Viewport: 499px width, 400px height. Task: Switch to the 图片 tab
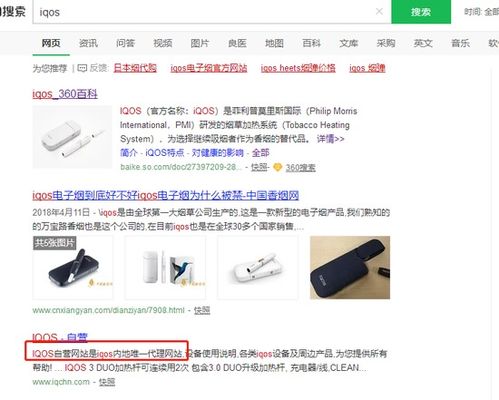tap(200, 43)
